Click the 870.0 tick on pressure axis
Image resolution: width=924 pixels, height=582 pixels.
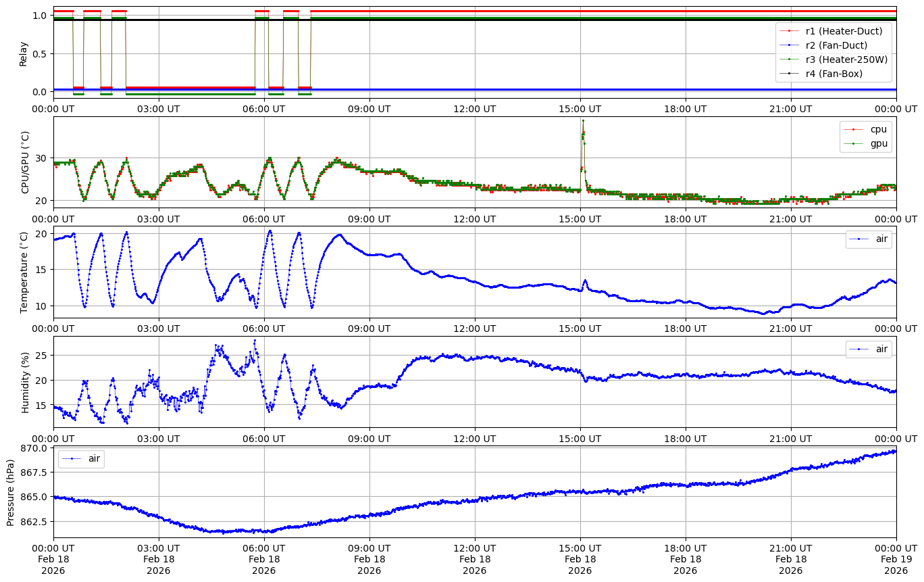(34, 448)
